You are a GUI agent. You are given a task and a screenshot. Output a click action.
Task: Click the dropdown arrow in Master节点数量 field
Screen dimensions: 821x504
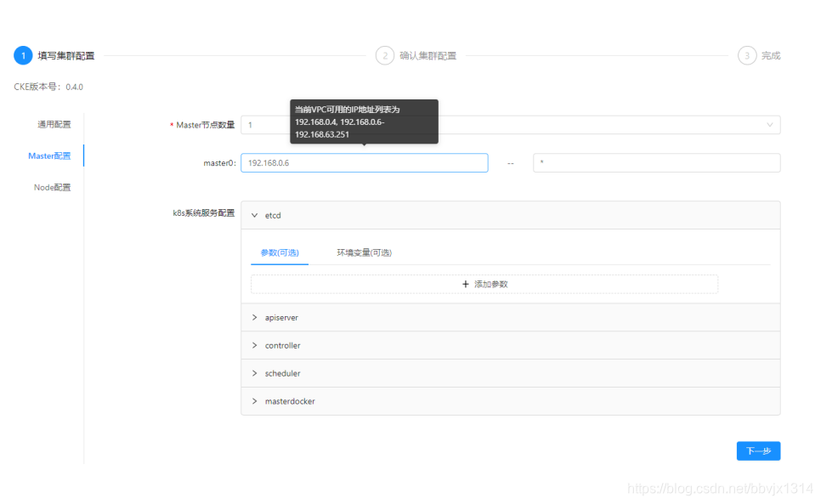pos(770,124)
